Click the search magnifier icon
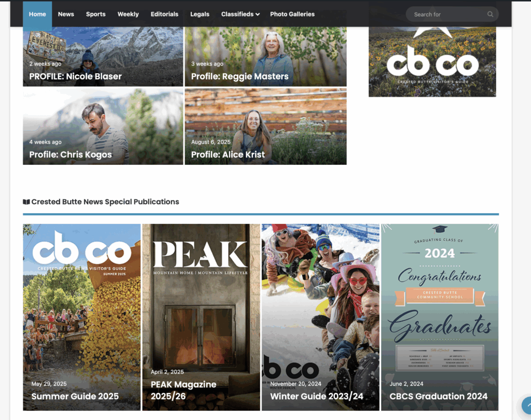The image size is (531, 420). (x=490, y=14)
